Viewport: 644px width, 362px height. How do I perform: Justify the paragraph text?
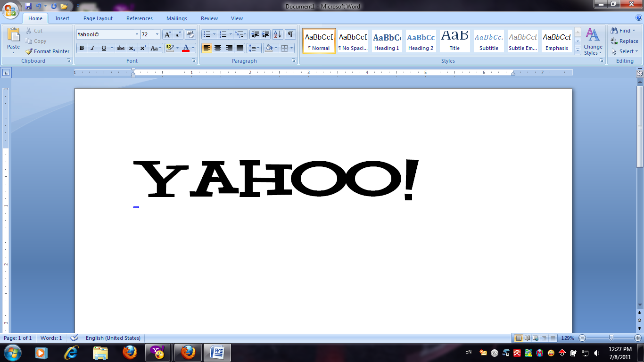pyautogui.click(x=240, y=48)
